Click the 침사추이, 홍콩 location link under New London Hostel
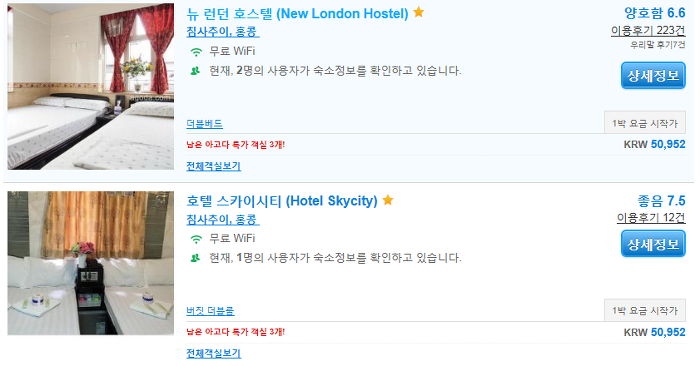 pos(222,32)
